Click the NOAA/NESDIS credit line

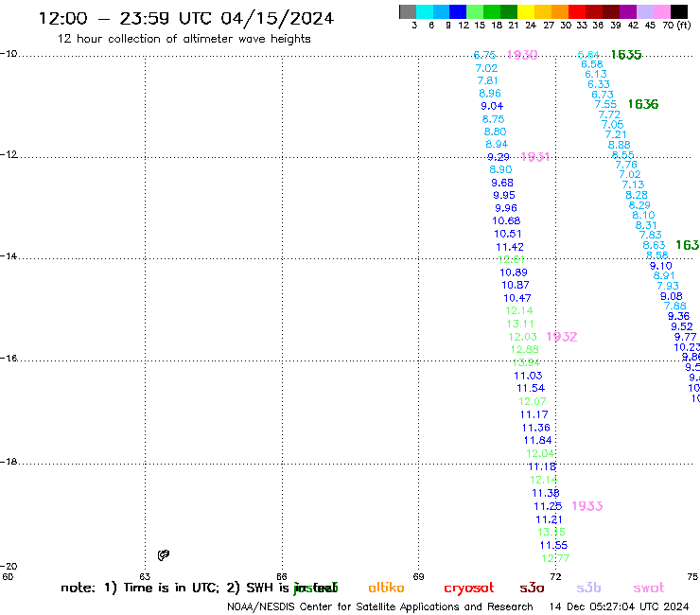[x=380, y=607]
